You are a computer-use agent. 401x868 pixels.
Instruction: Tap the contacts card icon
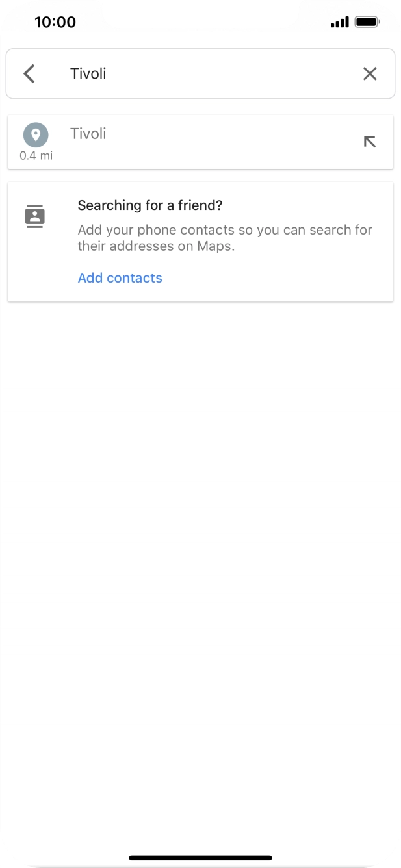coord(34,216)
